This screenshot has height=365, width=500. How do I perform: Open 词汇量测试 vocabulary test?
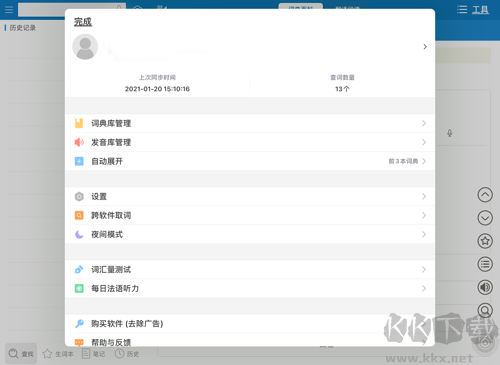pyautogui.click(x=250, y=269)
